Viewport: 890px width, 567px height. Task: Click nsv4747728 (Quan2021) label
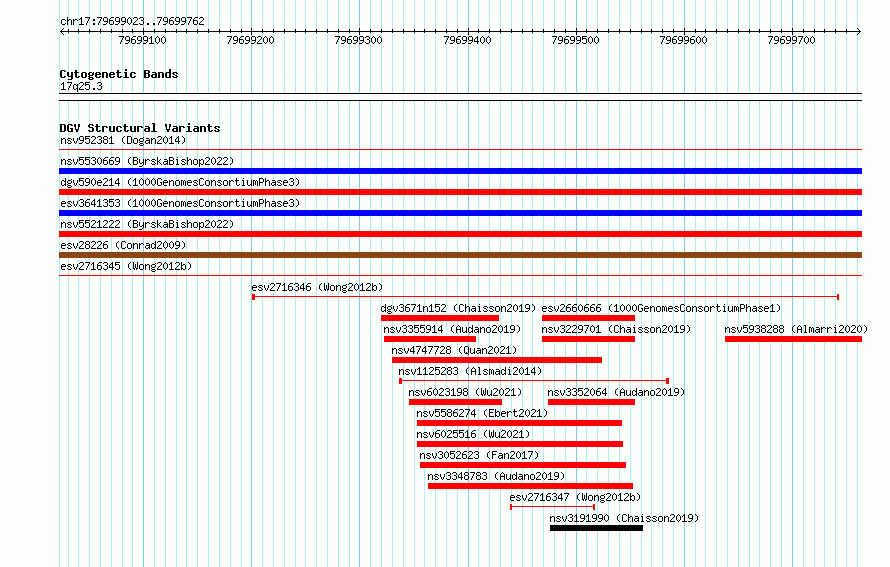click(x=454, y=350)
